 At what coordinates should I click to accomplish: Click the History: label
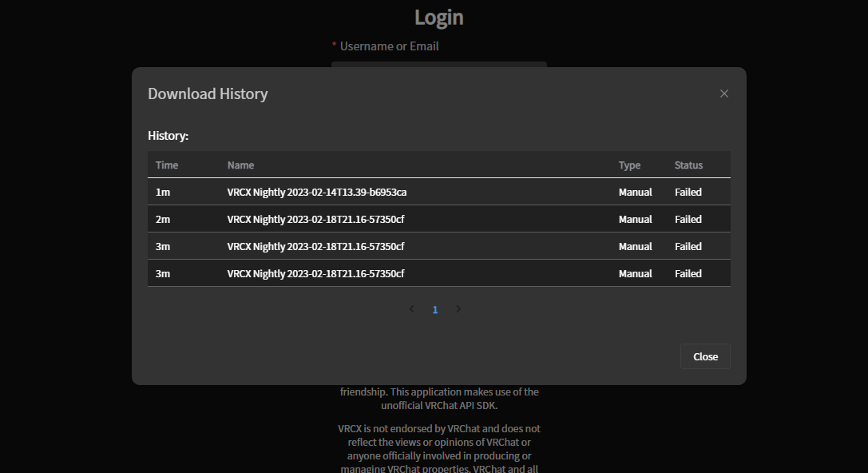(x=168, y=136)
